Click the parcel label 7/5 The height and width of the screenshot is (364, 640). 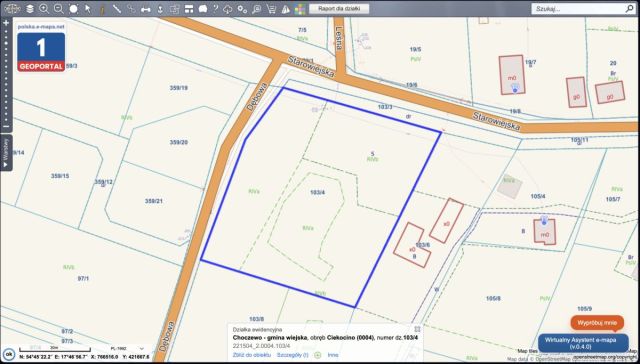click(302, 29)
